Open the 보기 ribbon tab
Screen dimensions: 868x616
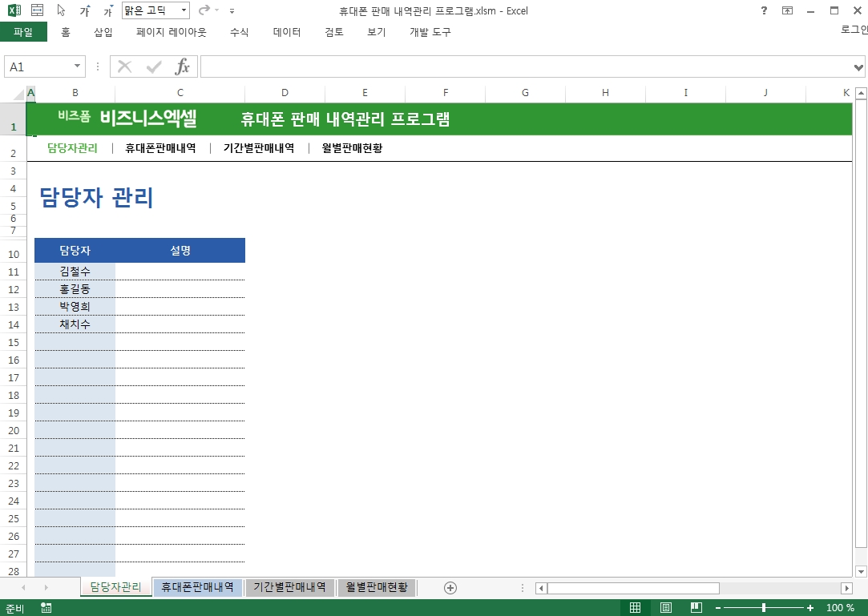377,32
